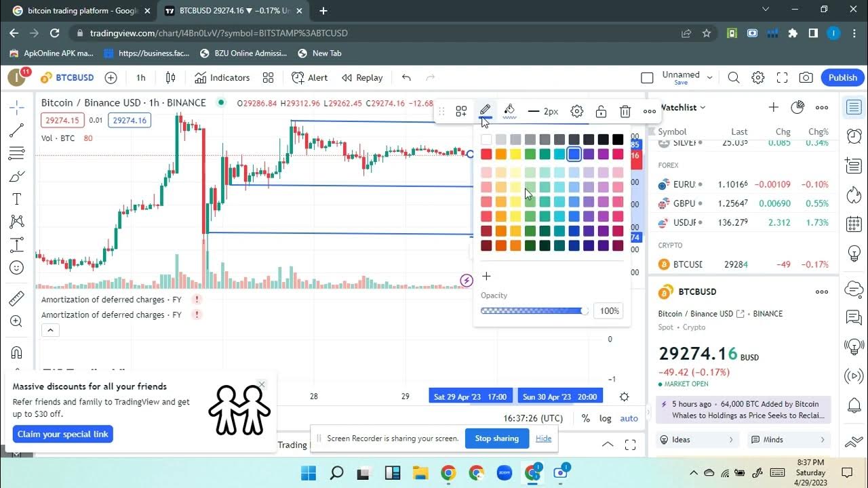Open line tool colors pencil icon
This screenshot has width=868, height=488.
[486, 111]
